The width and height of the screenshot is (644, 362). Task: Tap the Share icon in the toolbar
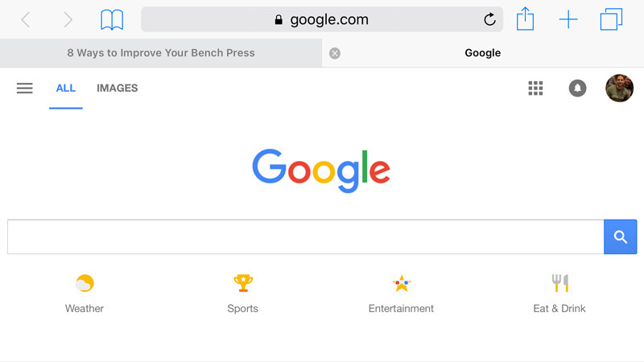coord(525,19)
